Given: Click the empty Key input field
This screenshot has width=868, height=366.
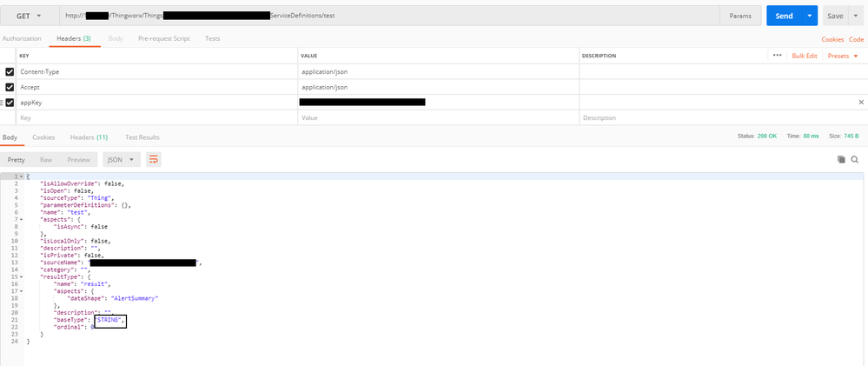Looking at the screenshot, I should click(157, 118).
